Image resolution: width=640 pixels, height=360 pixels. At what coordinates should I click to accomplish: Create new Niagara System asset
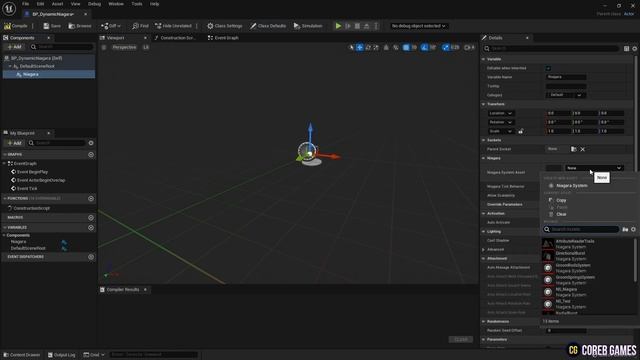(x=571, y=186)
